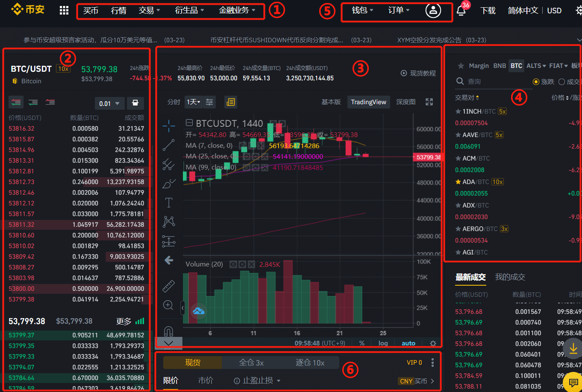Focus the 查询 pair search field
The image size is (582, 392).
[494, 82]
